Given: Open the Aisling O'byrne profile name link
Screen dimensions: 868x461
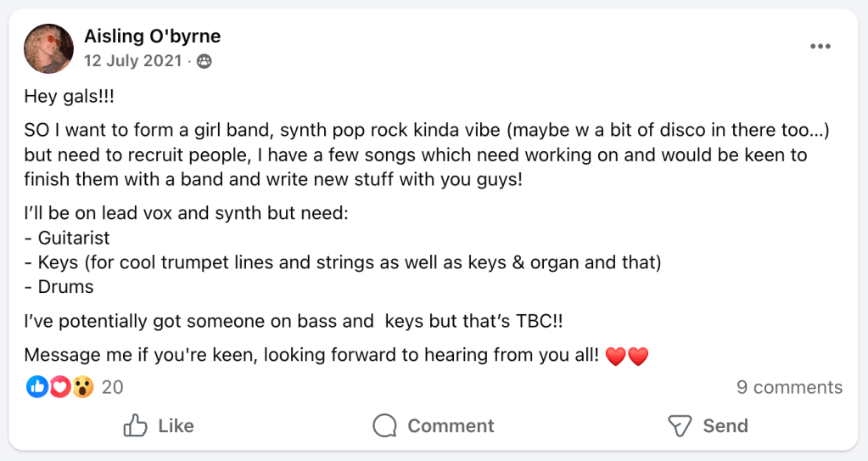Looking at the screenshot, I should [x=152, y=37].
